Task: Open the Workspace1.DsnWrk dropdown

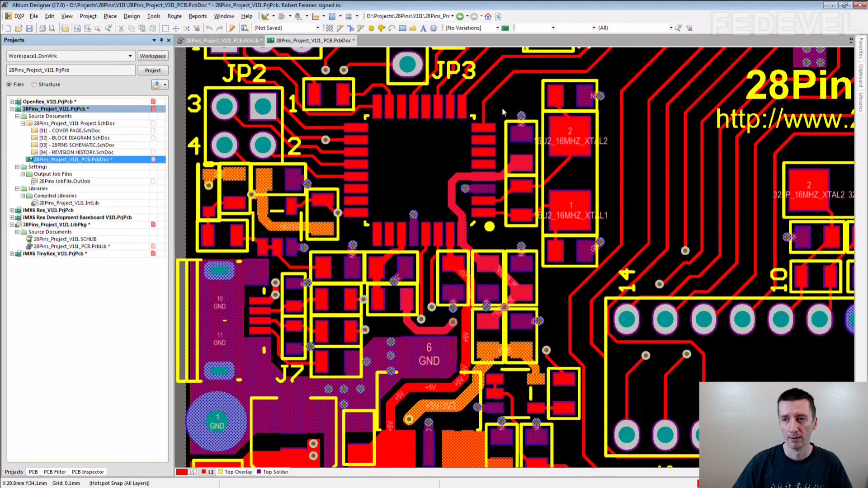Action: coord(130,56)
